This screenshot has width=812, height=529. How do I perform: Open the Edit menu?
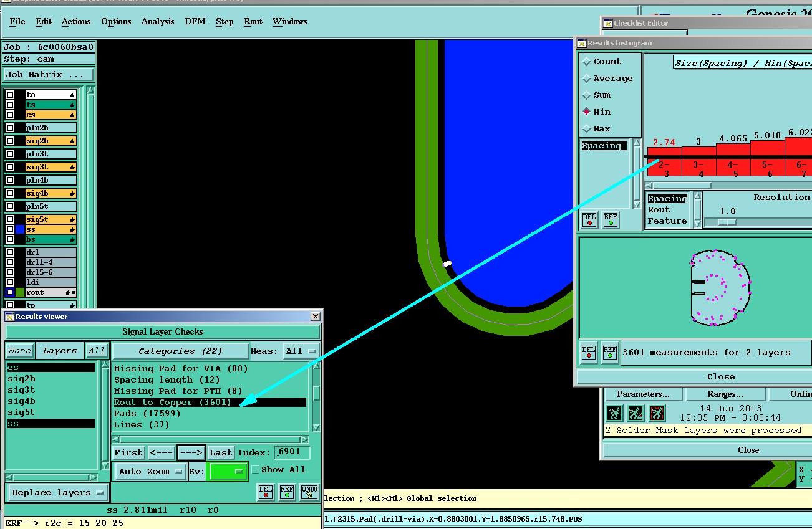(44, 21)
